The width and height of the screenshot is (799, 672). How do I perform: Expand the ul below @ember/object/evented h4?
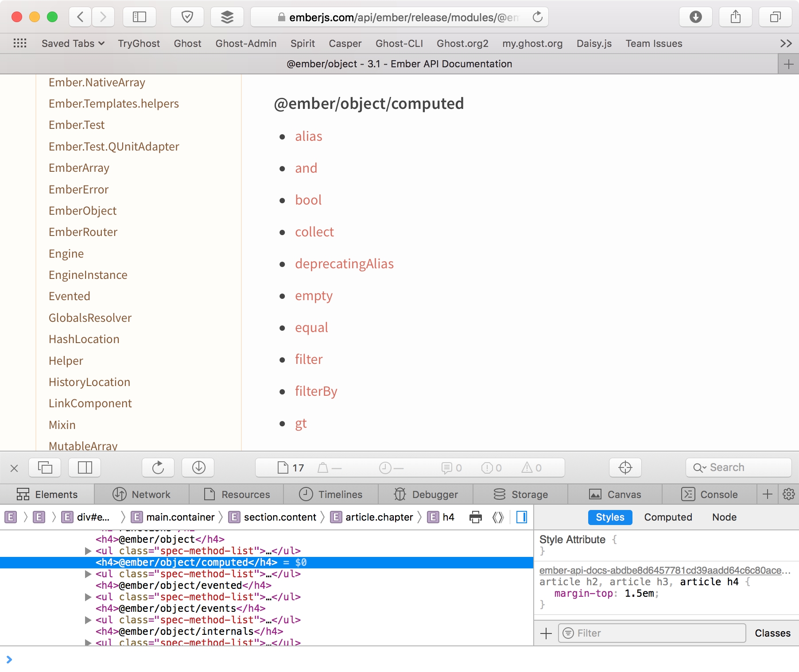pyautogui.click(x=88, y=597)
